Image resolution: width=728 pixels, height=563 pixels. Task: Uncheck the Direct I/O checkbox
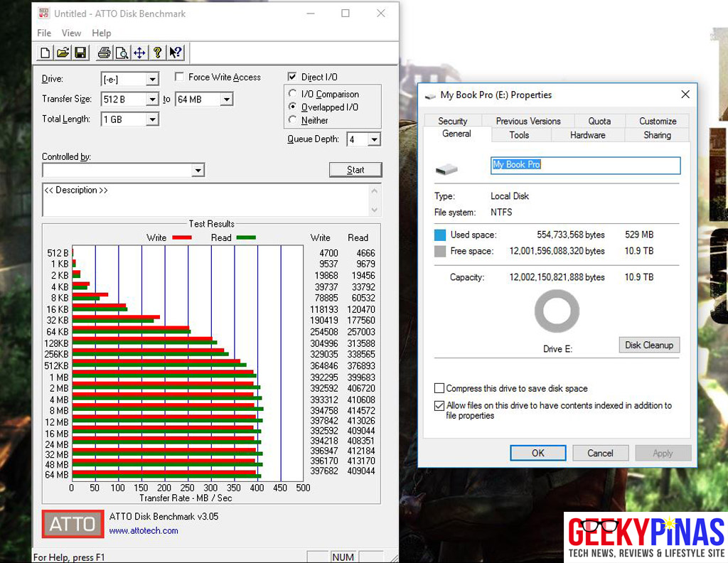point(292,77)
